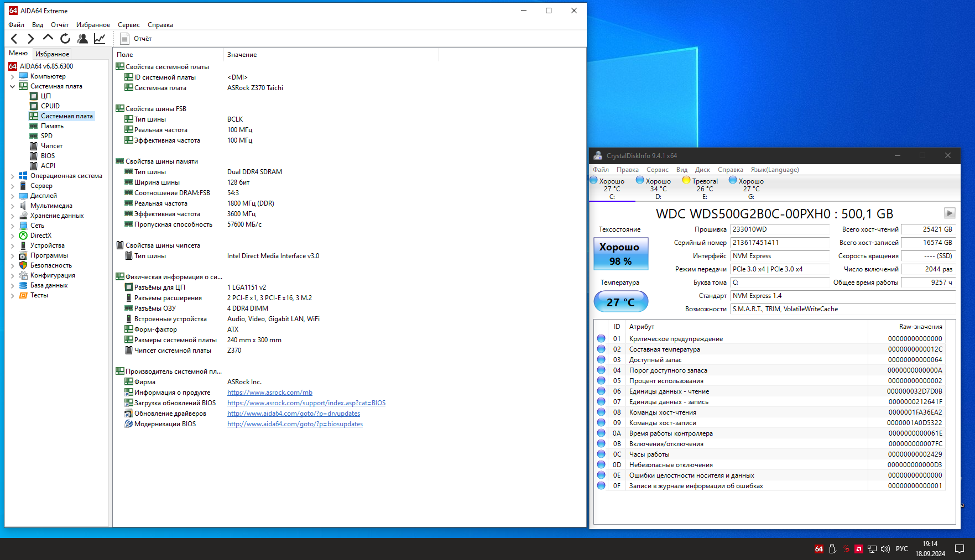This screenshot has width=975, height=560.
Task: Click the База данных tree icon
Action: click(x=23, y=285)
